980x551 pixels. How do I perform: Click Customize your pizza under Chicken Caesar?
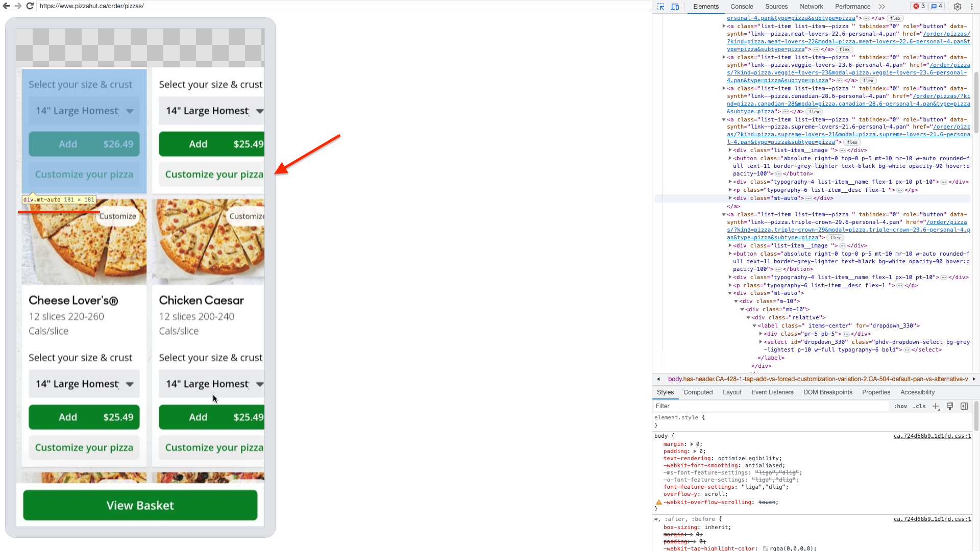point(212,448)
